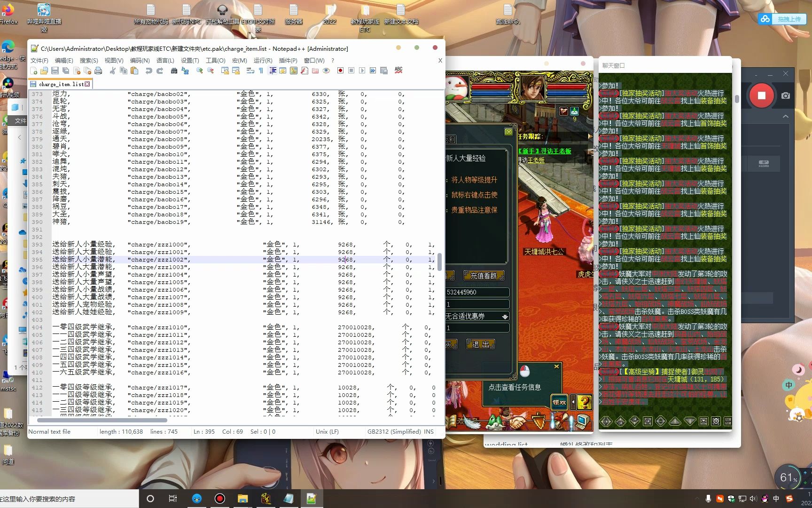This screenshot has width=812, height=508.
Task: Open the Function List icon
Action: 304,71
